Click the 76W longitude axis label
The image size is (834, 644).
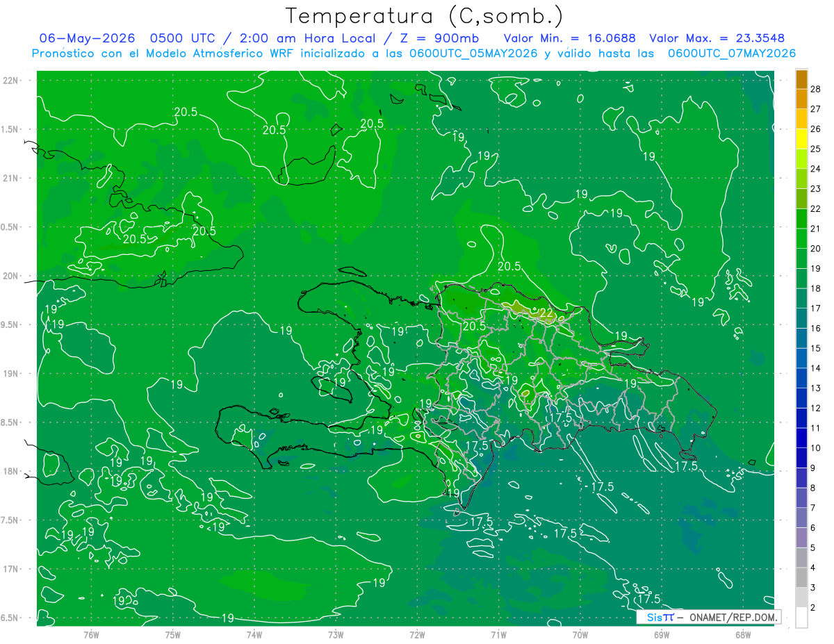91,634
